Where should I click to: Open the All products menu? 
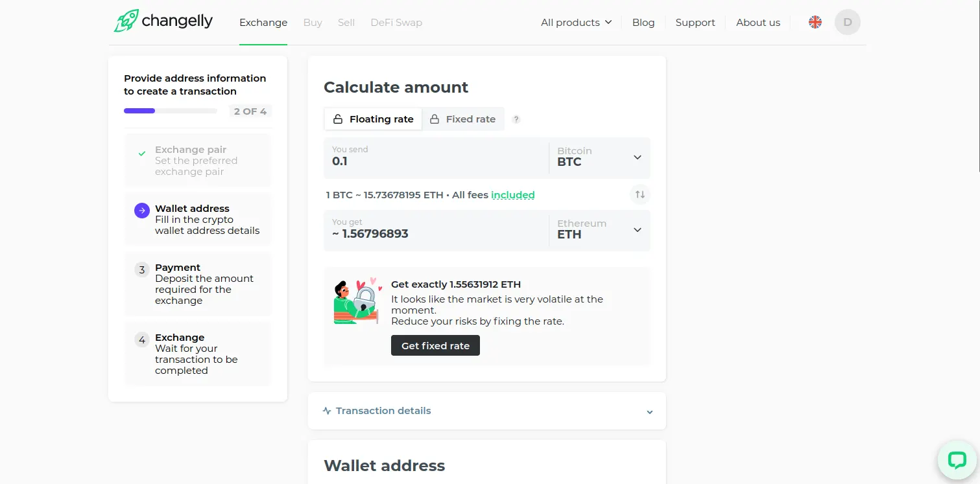point(576,23)
